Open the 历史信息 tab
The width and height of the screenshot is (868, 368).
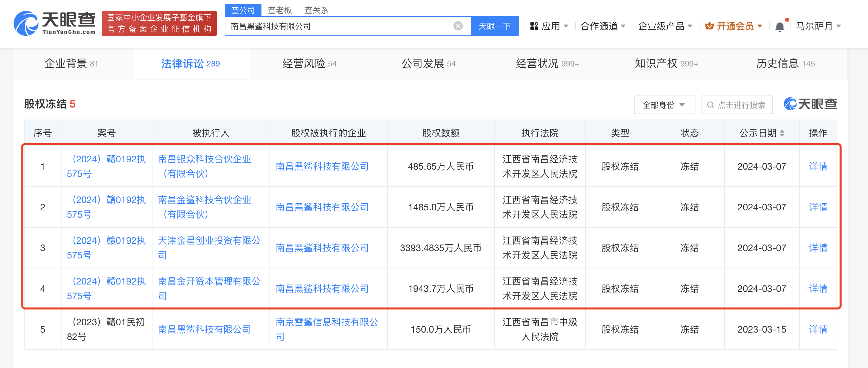pyautogui.click(x=785, y=63)
